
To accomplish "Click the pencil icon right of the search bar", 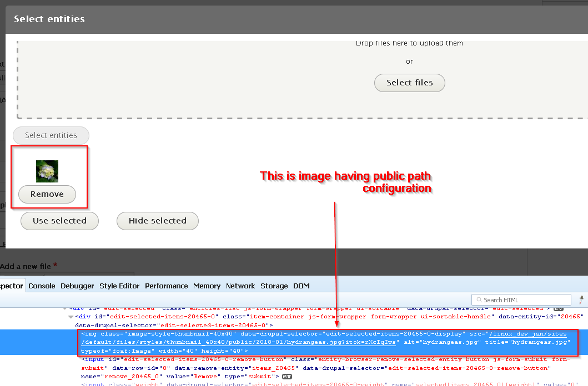I will pyautogui.click(x=580, y=299).
